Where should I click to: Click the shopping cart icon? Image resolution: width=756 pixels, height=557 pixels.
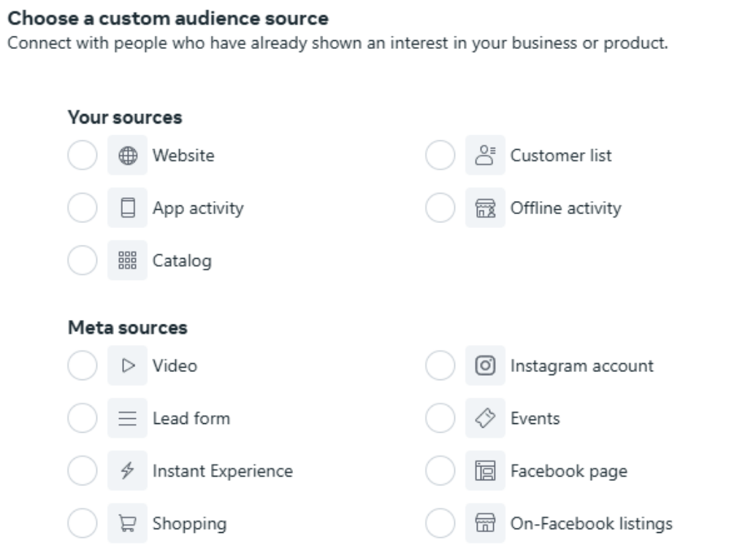point(127,524)
